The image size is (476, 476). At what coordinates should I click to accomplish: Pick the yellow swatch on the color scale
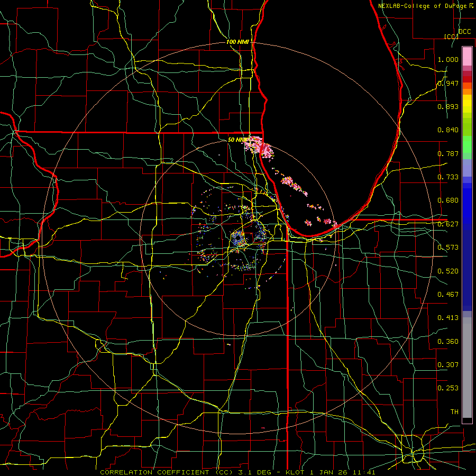click(467, 104)
